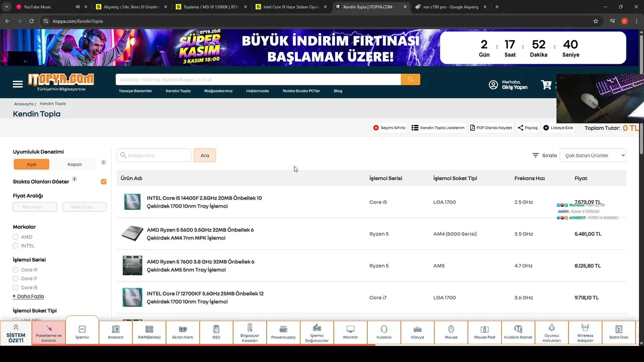This screenshot has width=644, height=362.
Task: Select the Sabit Disk category icon
Action: [x=619, y=332]
